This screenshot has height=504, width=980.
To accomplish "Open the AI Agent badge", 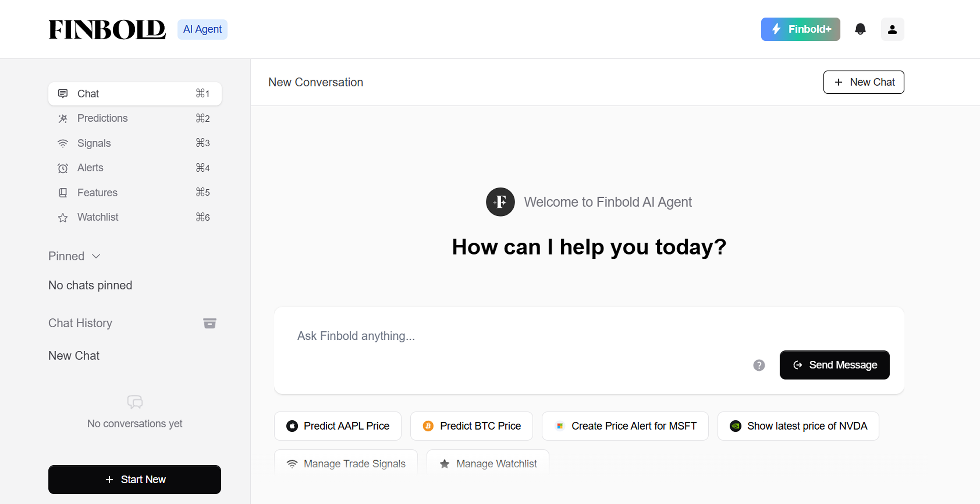I will pyautogui.click(x=202, y=29).
